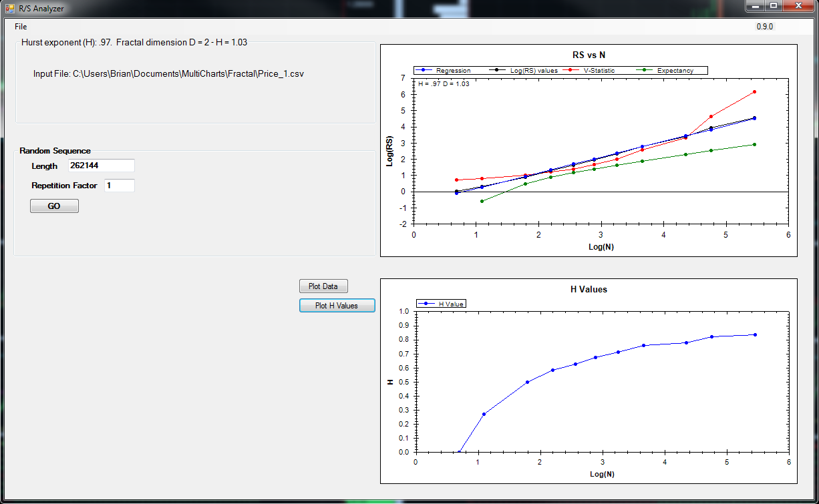Click the Repetition Factor input field

[120, 186]
